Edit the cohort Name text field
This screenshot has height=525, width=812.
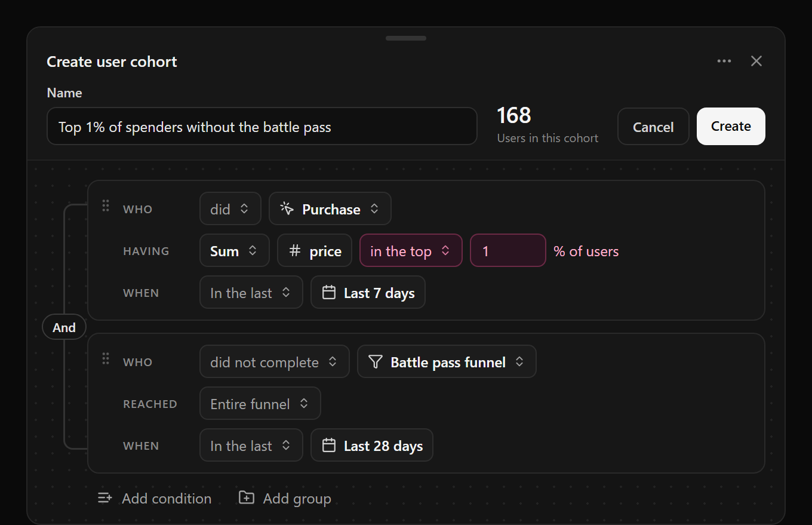(x=262, y=127)
